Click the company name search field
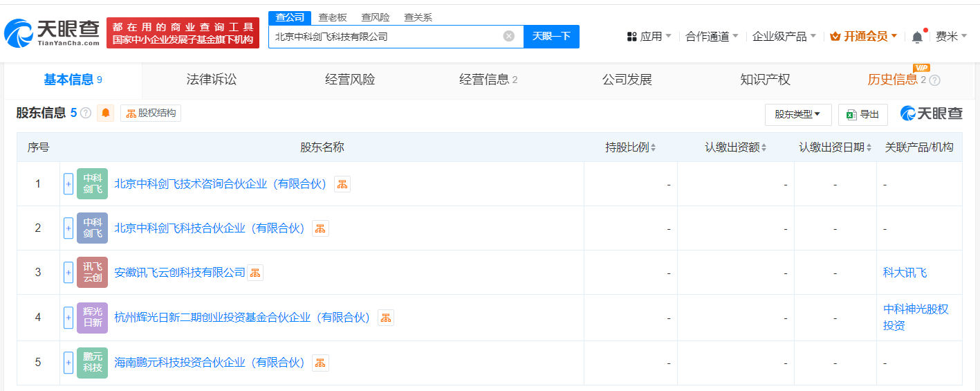The width and height of the screenshot is (980, 391). [x=386, y=37]
